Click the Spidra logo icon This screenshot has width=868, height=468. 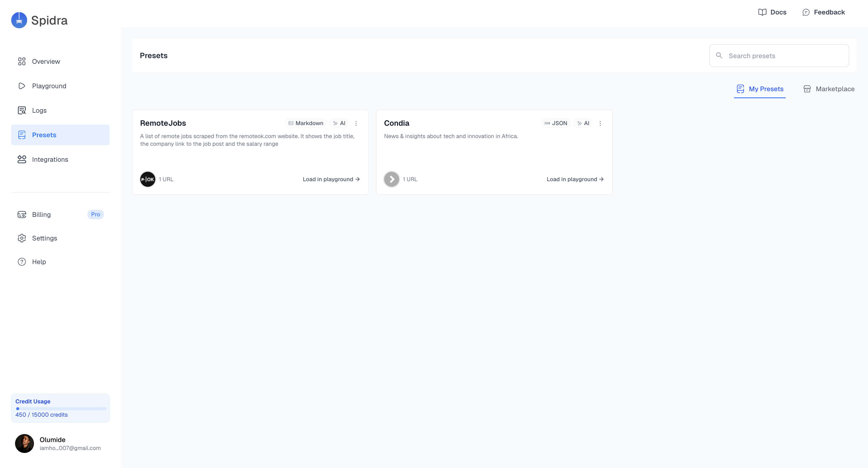(19, 20)
